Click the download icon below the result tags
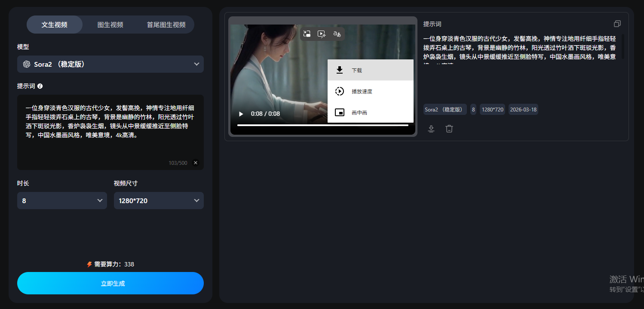The height and width of the screenshot is (309, 644). [431, 129]
